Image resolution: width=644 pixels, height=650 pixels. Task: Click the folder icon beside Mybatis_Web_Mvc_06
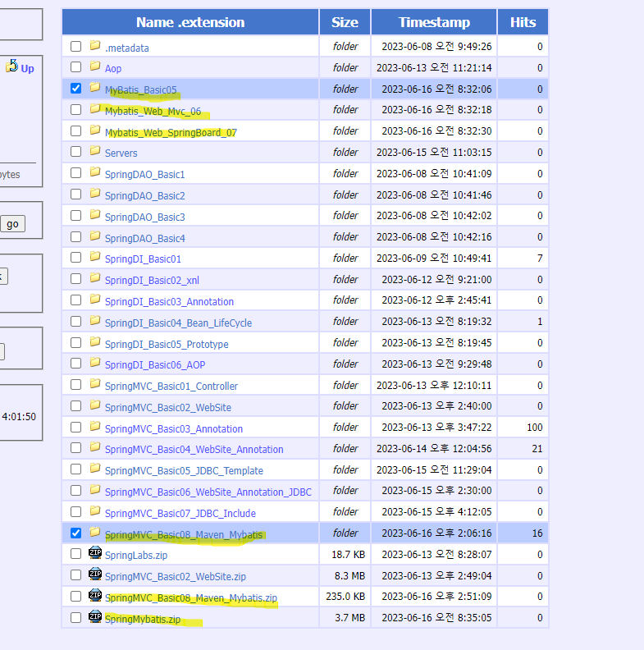pyautogui.click(x=95, y=108)
